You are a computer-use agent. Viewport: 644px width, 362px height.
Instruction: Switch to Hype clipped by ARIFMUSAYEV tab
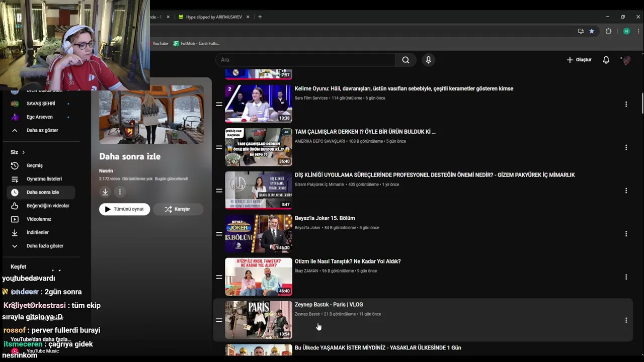coord(214,17)
